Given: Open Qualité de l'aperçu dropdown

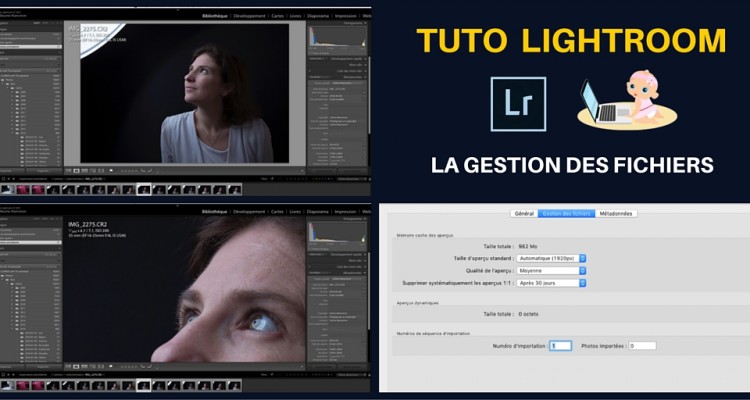Looking at the screenshot, I should 551,271.
